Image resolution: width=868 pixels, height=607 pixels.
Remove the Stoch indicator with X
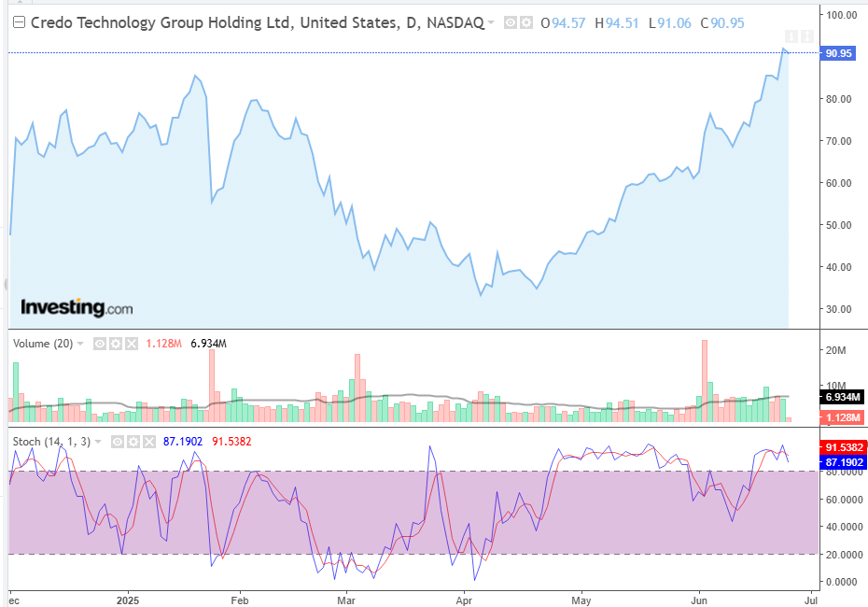149,442
